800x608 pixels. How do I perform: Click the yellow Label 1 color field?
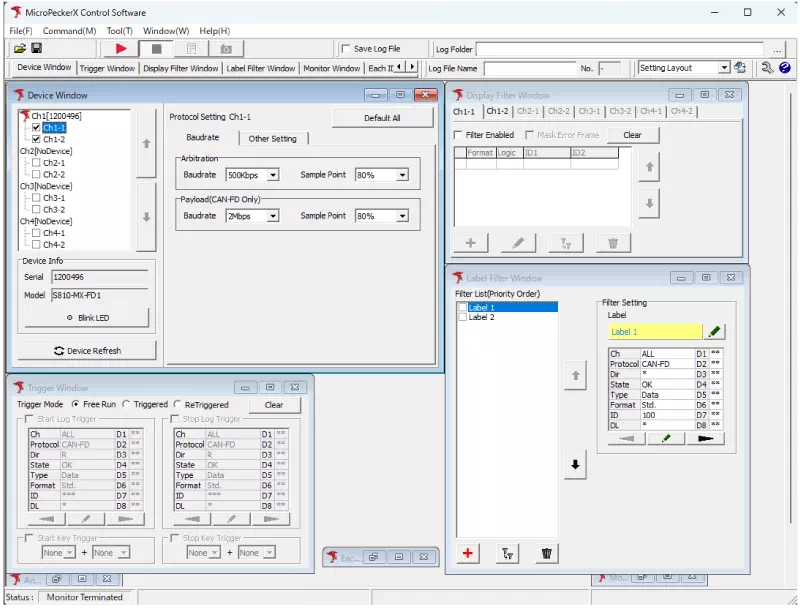[x=654, y=331]
